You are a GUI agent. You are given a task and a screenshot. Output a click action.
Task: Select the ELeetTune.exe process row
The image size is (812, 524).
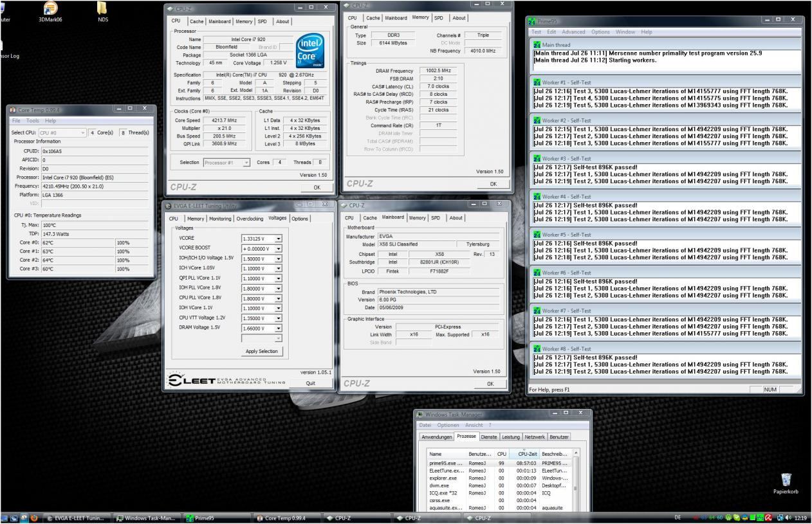(499, 471)
